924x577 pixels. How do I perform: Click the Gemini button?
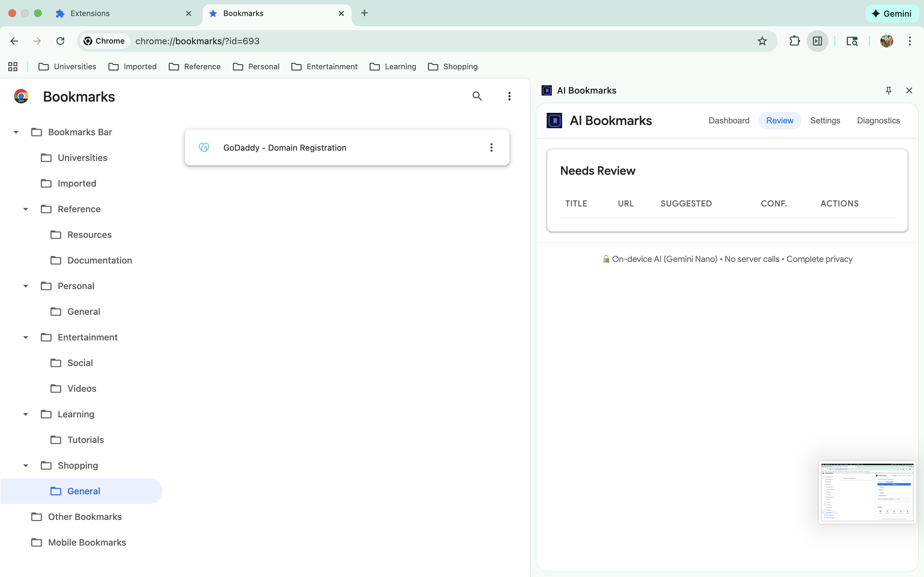(892, 14)
